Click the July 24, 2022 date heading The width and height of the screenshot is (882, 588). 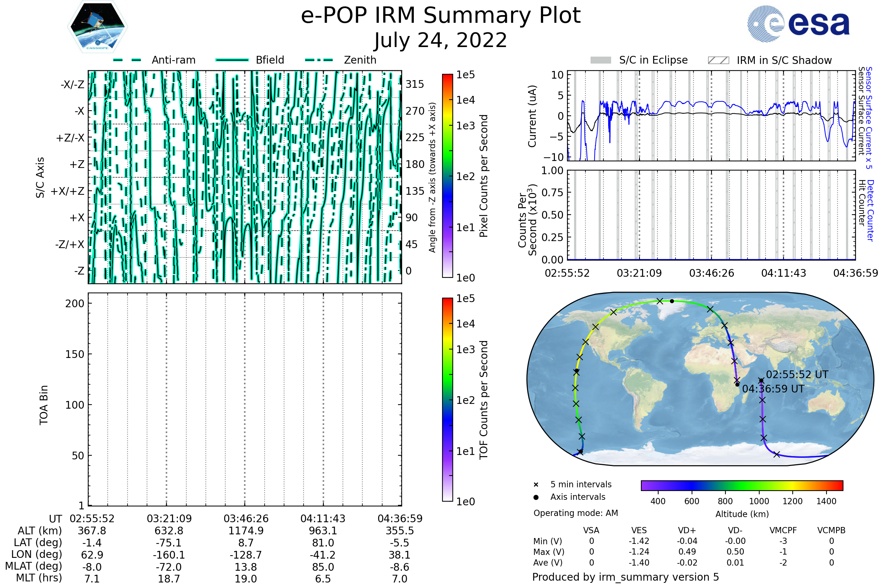pyautogui.click(x=441, y=40)
